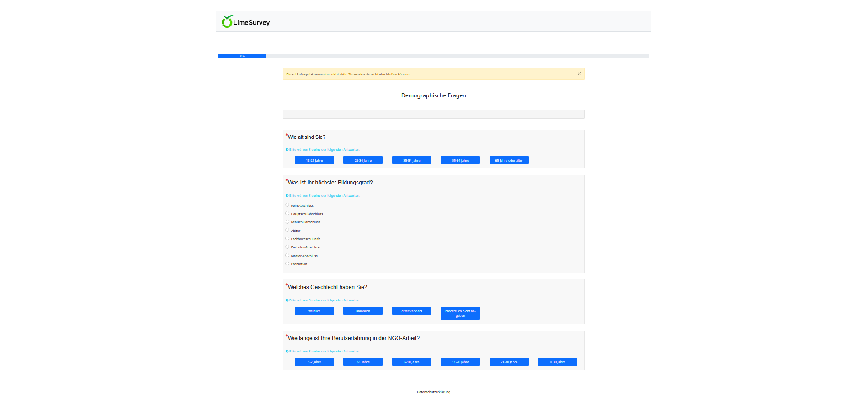Choose the 26-34 Jahre age option
The height and width of the screenshot is (410, 868).
[363, 160]
